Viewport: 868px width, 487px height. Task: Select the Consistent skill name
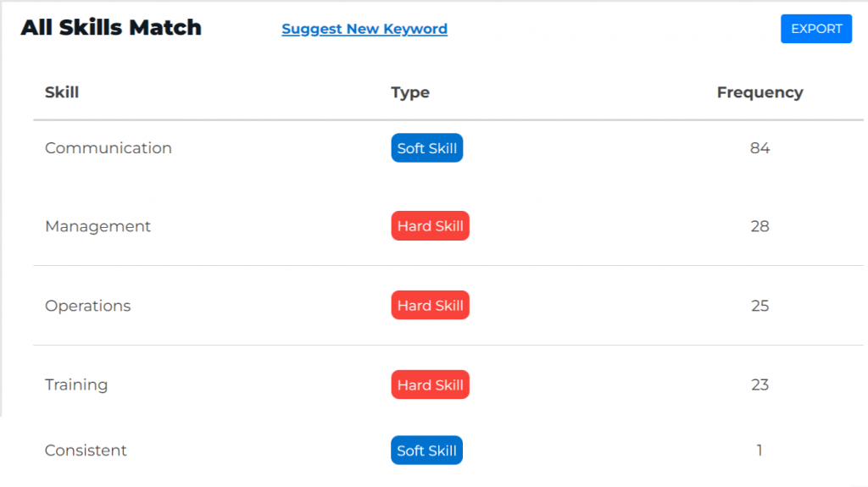(x=86, y=451)
